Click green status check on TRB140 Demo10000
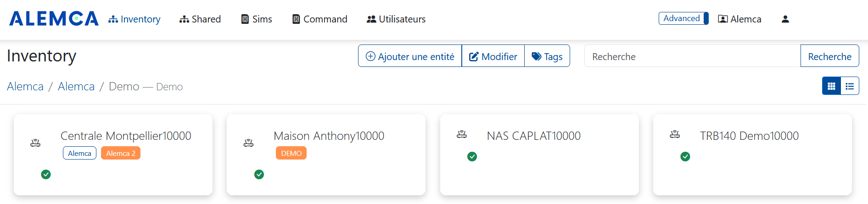Viewport: 868px width, 204px height. (x=685, y=157)
